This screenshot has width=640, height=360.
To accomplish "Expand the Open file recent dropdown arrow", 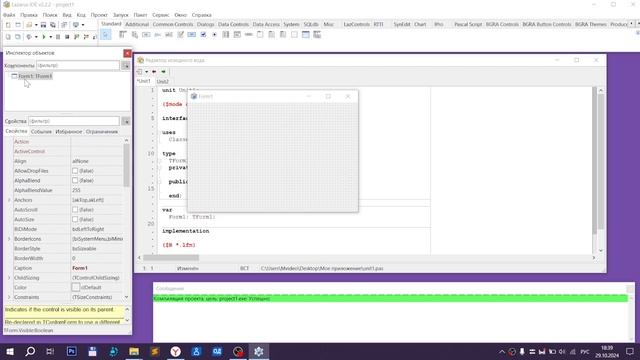I will coord(36,25).
